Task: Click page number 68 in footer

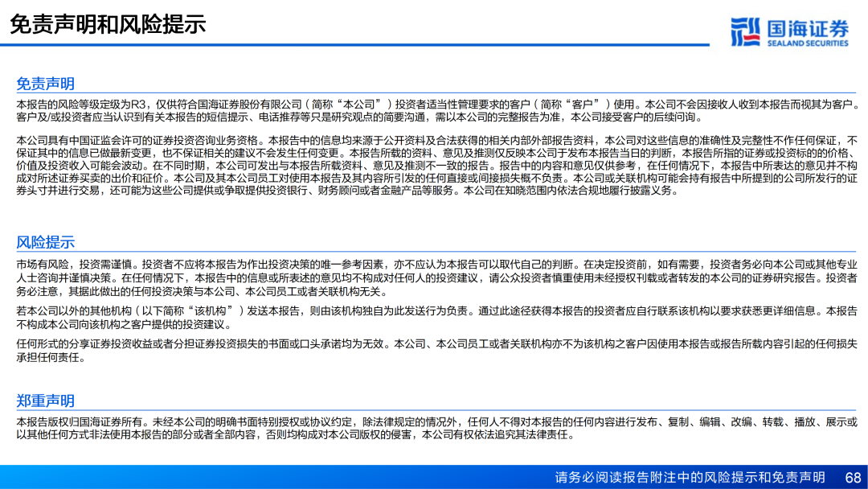Action: (853, 478)
